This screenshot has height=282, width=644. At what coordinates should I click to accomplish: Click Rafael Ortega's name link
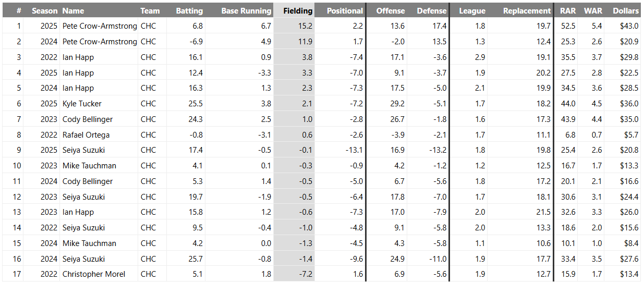86,135
